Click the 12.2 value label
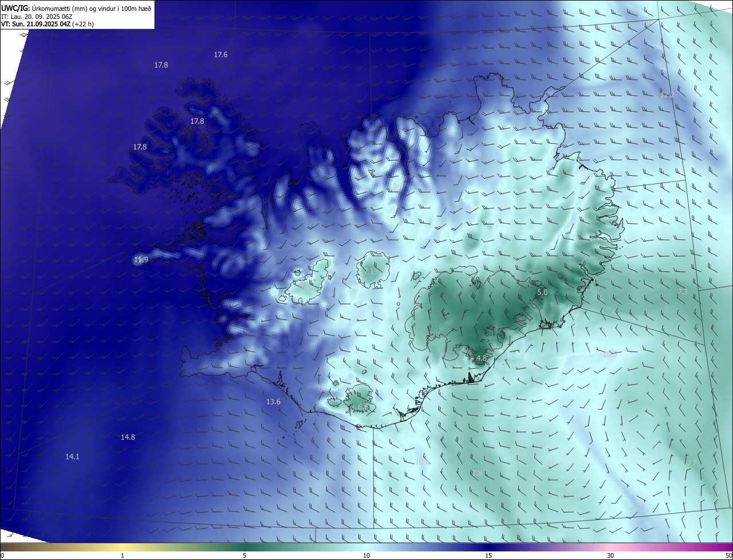The image size is (733, 560). click(667, 95)
